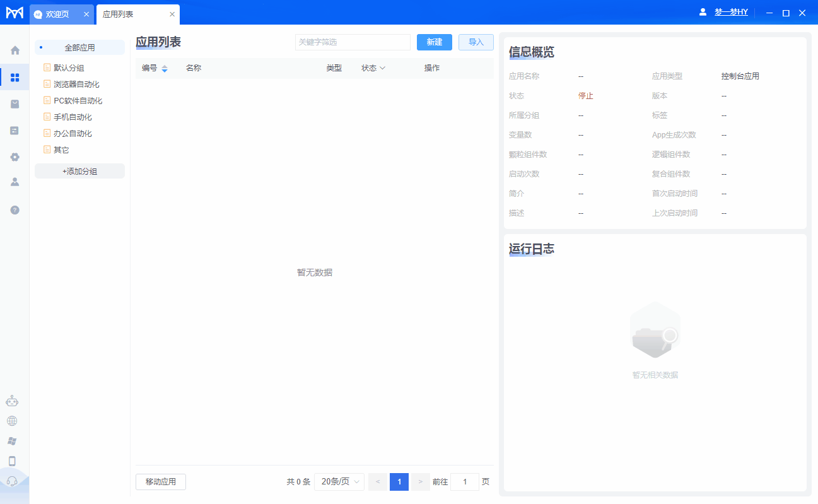Click the 暂无数据 empty table message

point(315,273)
